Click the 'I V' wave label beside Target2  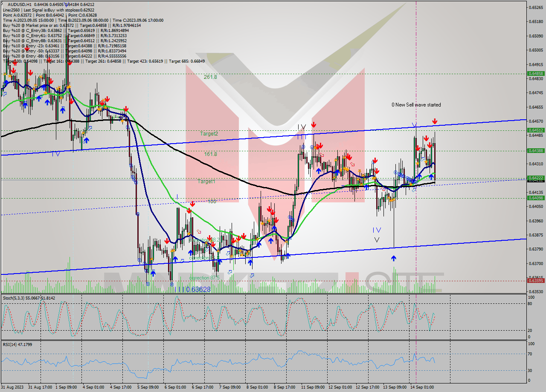[302, 127]
